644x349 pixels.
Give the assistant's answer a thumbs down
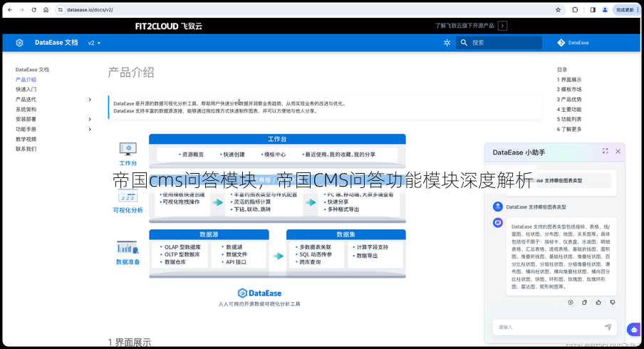[x=613, y=303]
